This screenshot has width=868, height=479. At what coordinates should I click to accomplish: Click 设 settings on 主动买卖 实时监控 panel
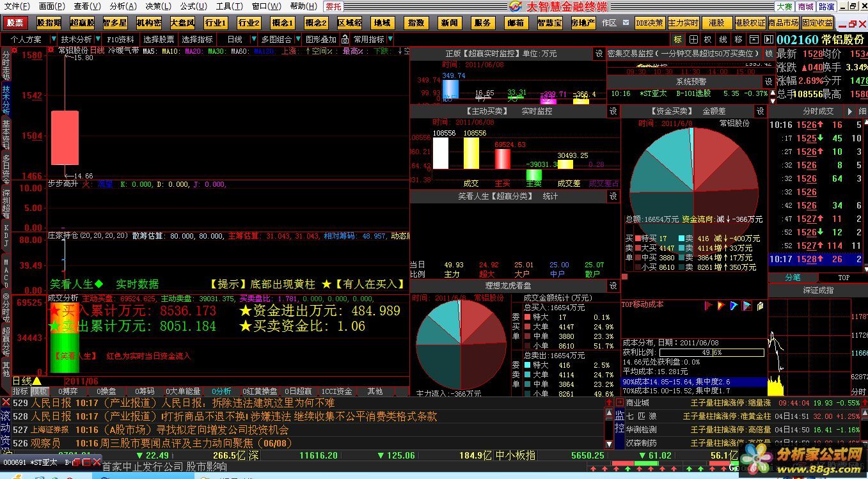(x=613, y=111)
